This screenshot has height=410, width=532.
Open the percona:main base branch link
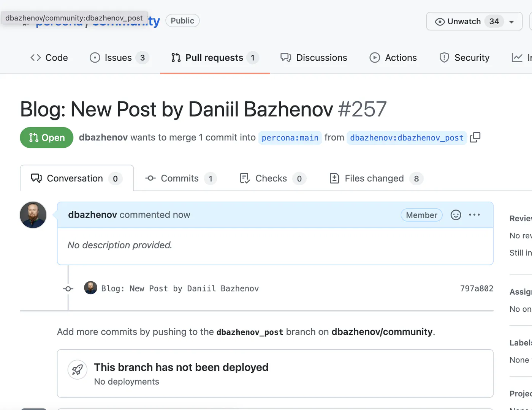[x=290, y=138]
